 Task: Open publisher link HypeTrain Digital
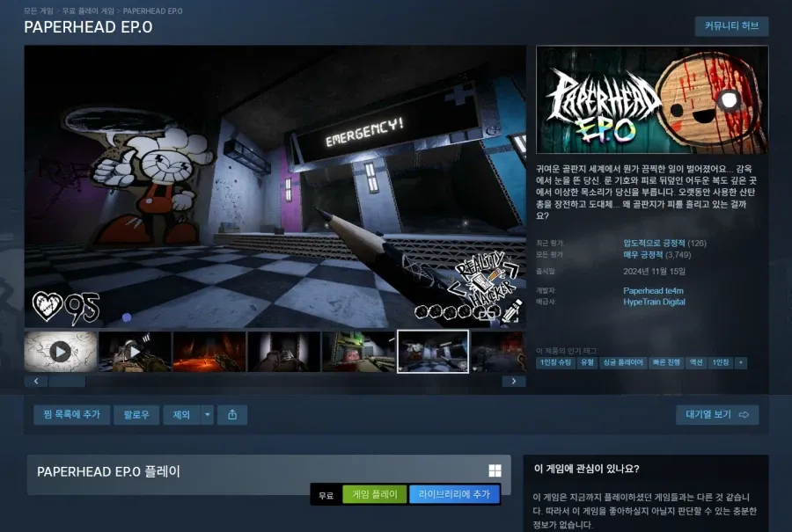pos(654,302)
